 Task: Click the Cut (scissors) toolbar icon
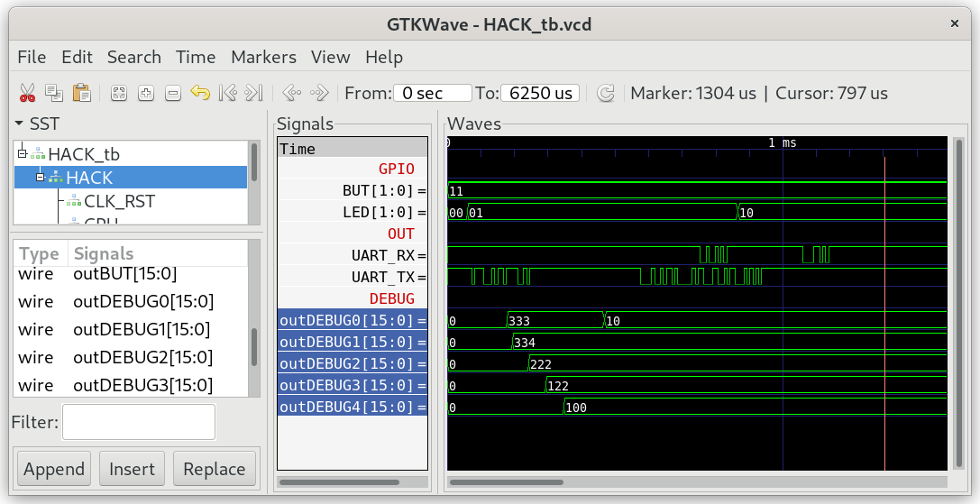coord(27,93)
